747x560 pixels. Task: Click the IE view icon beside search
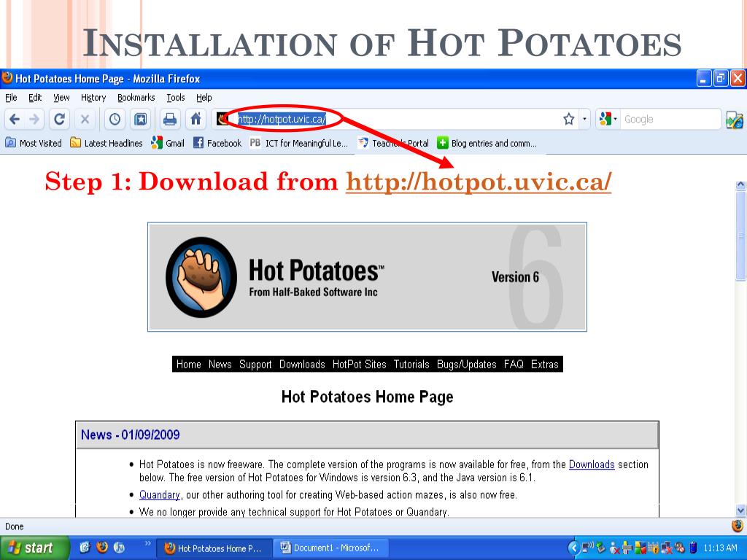734,120
